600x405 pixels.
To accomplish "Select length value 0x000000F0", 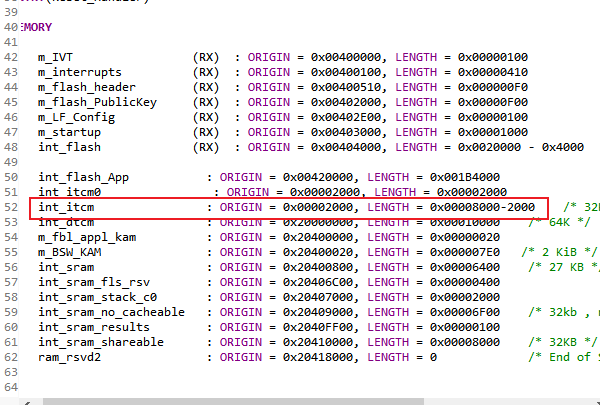I will click(493, 87).
